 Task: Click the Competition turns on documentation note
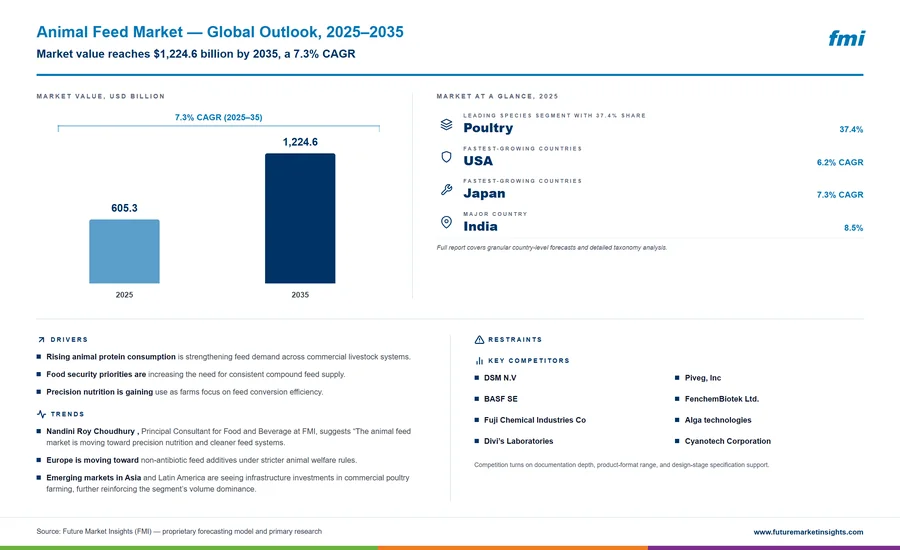[x=622, y=465]
